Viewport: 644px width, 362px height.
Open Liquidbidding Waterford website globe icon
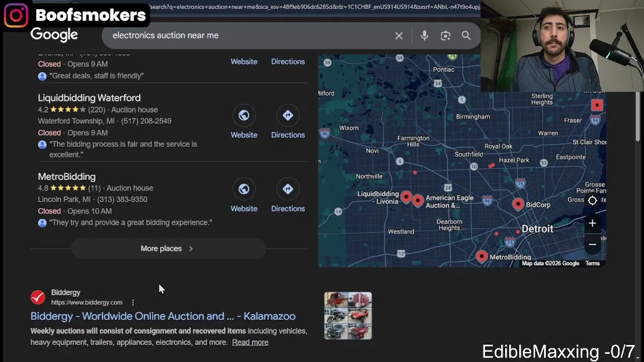[244, 115]
